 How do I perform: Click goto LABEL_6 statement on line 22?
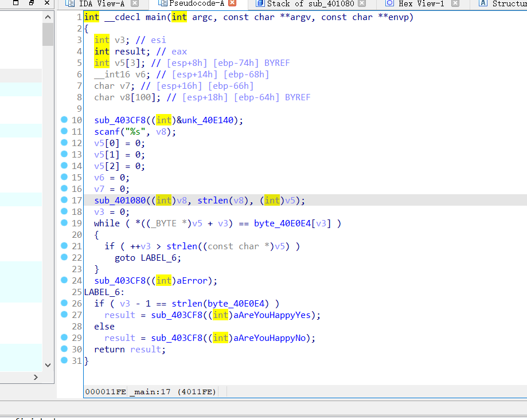pyautogui.click(x=148, y=258)
